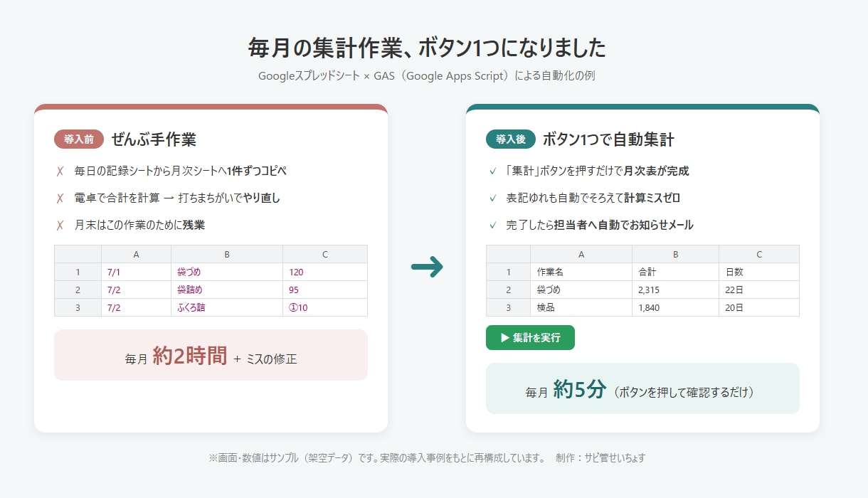Select cell ①10 in the 導入前 table
Viewport: 868px width, 498px height.
point(325,307)
